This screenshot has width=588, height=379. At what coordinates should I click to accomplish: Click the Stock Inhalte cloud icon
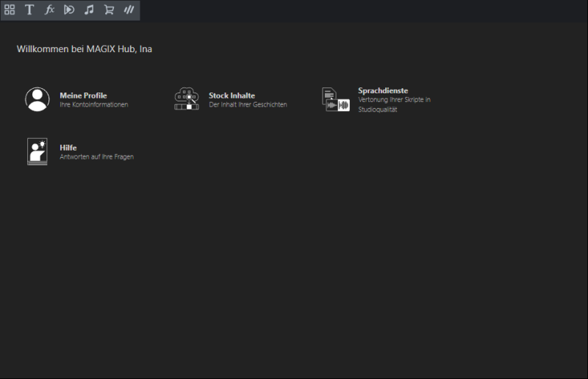[x=187, y=99]
